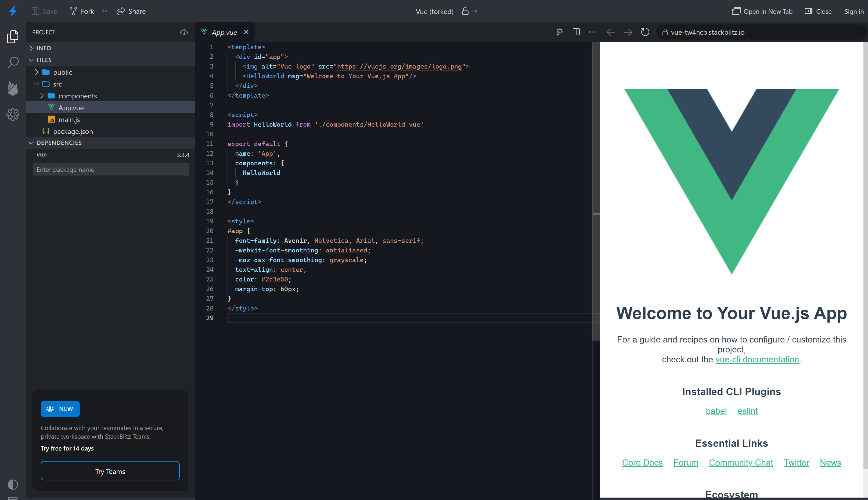Click the Save button in top bar

[x=44, y=11]
